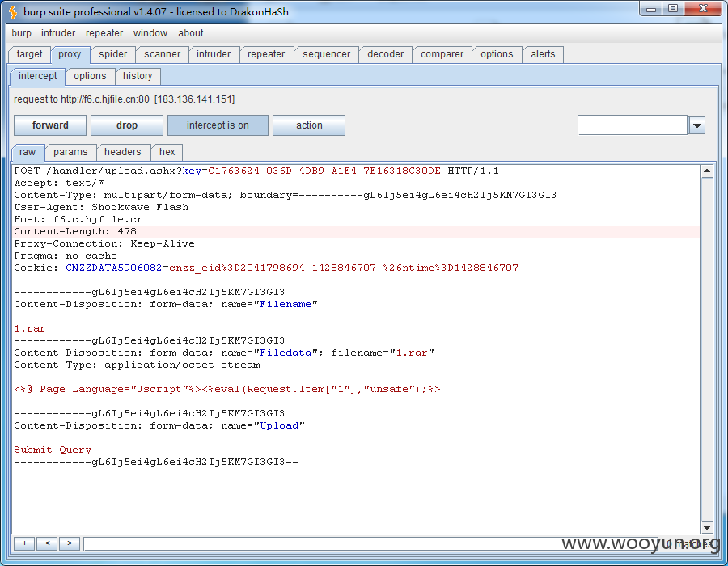Open the scanner tab

coord(162,54)
